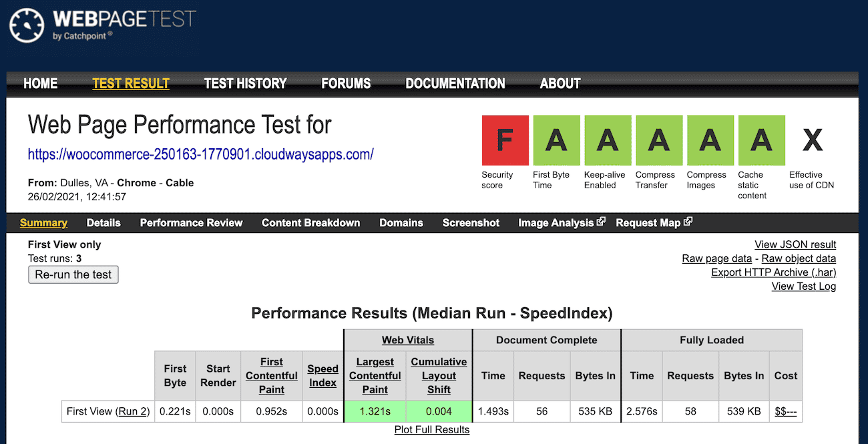The image size is (868, 444).
Task: Go to the HOME menu item
Action: [x=41, y=83]
